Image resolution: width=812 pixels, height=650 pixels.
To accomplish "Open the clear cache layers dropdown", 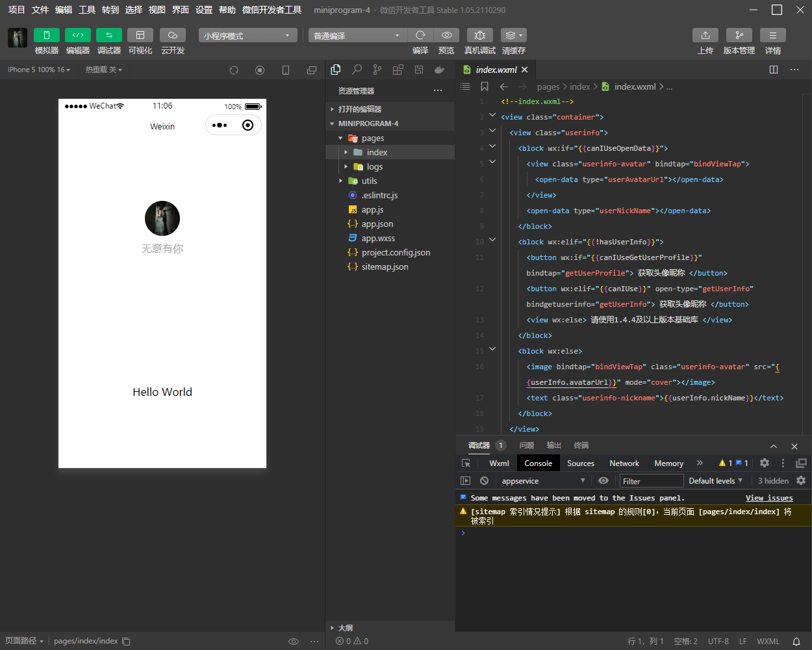I will coord(514,35).
